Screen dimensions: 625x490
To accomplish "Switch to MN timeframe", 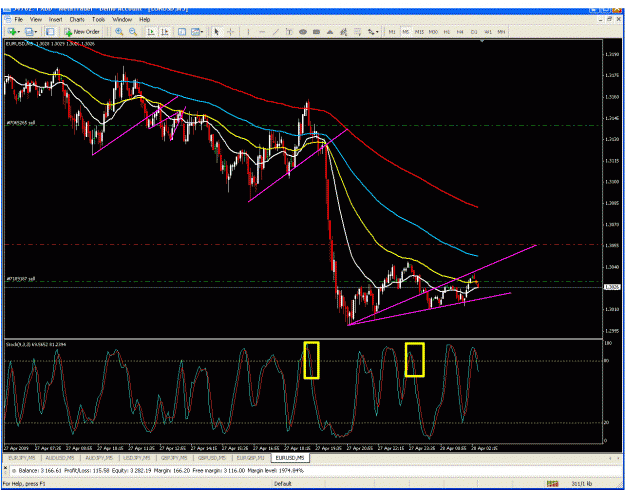I will pyautogui.click(x=501, y=32).
